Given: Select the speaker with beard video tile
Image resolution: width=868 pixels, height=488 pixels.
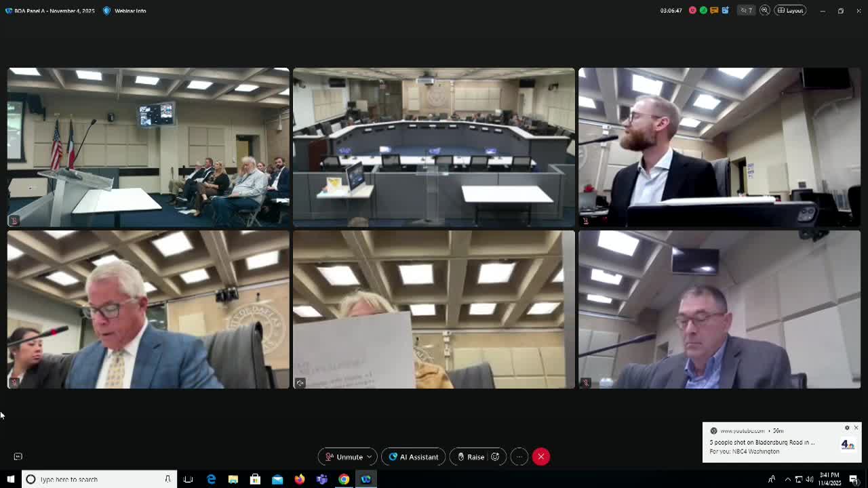Looking at the screenshot, I should tap(719, 147).
